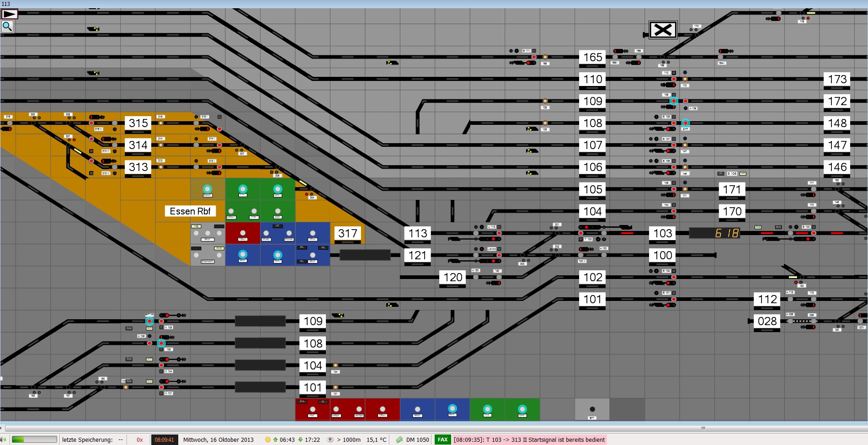Image resolution: width=868 pixels, height=445 pixels.
Task: Select track label 100
Action: [662, 255]
